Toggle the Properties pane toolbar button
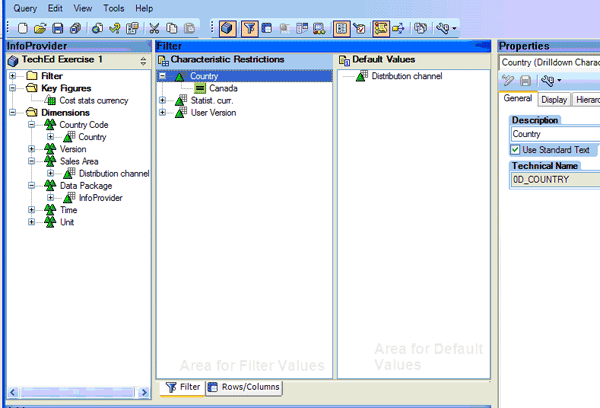 (341, 28)
